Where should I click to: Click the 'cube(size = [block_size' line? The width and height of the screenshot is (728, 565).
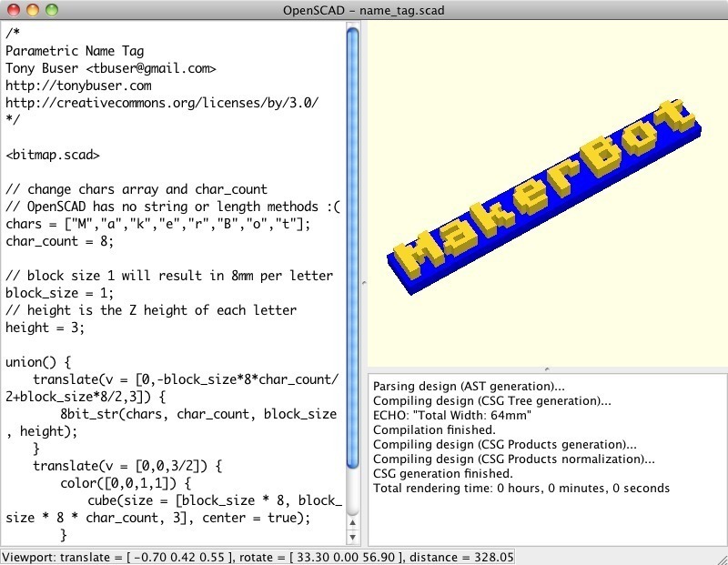pyautogui.click(x=215, y=500)
